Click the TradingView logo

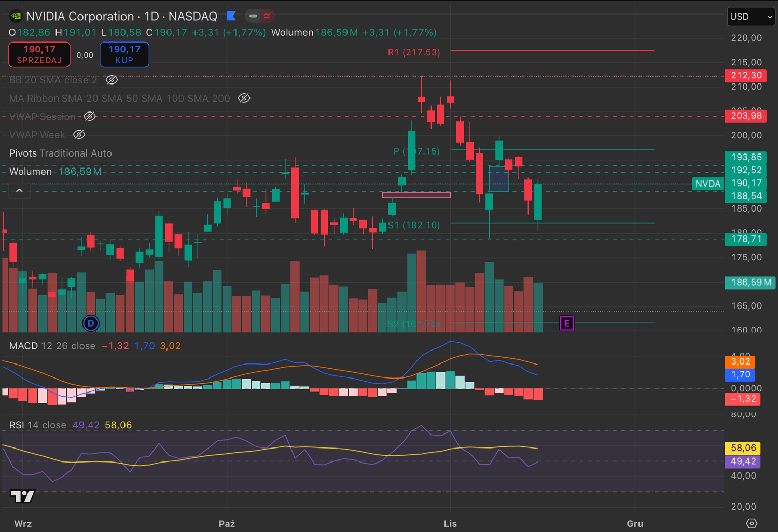click(x=22, y=496)
